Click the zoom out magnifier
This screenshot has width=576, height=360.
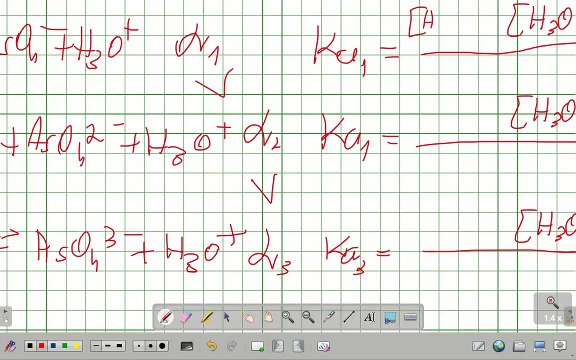click(x=308, y=317)
